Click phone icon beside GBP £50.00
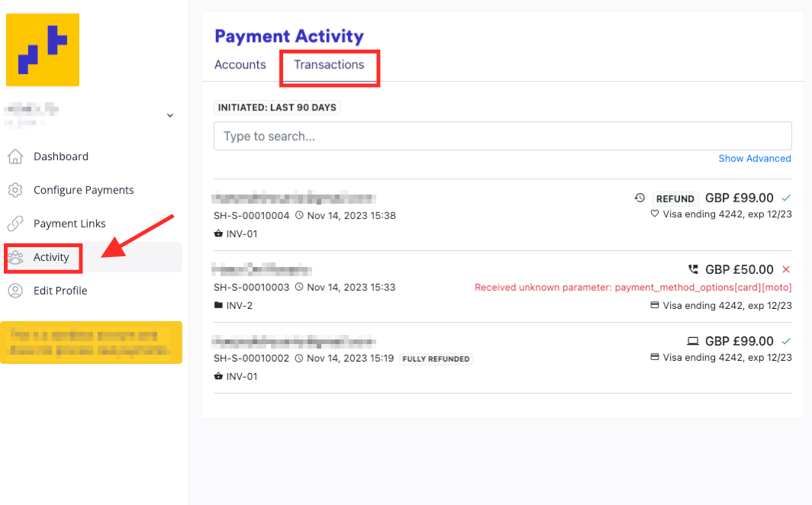Screen dimensions: 812x505 point(693,269)
